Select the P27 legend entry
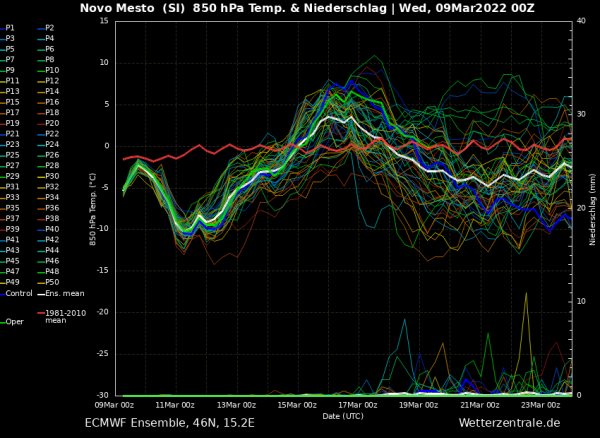Viewport: 600px width, 438px height. pyautogui.click(x=10, y=165)
